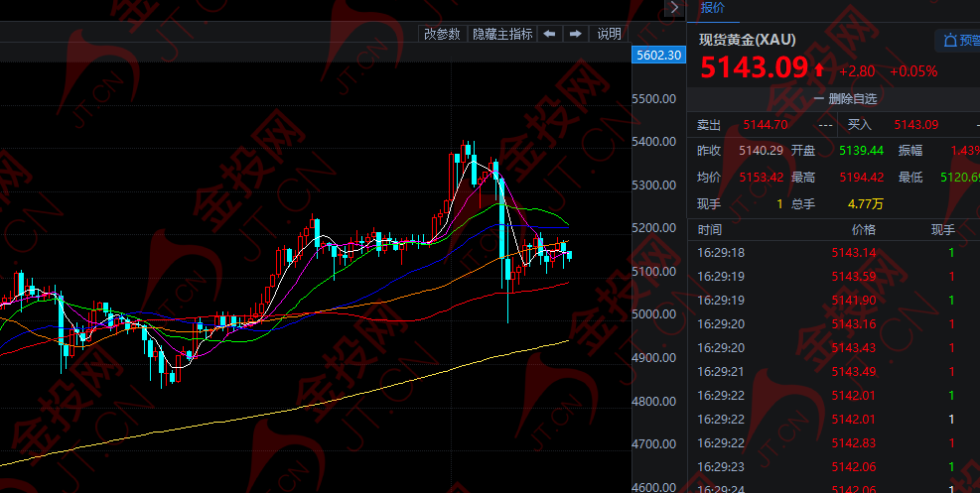Click the 振幅 label
This screenshot has height=493, width=980.
tap(910, 151)
